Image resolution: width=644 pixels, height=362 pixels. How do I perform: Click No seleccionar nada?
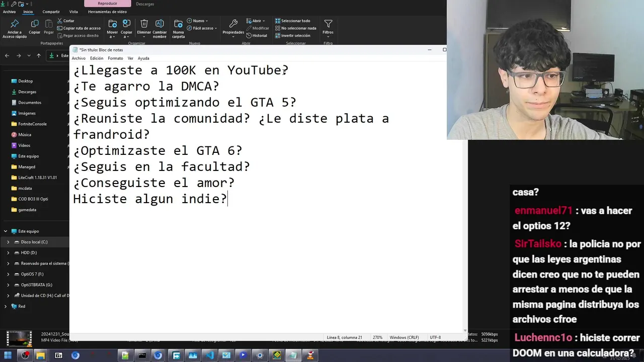(x=296, y=28)
